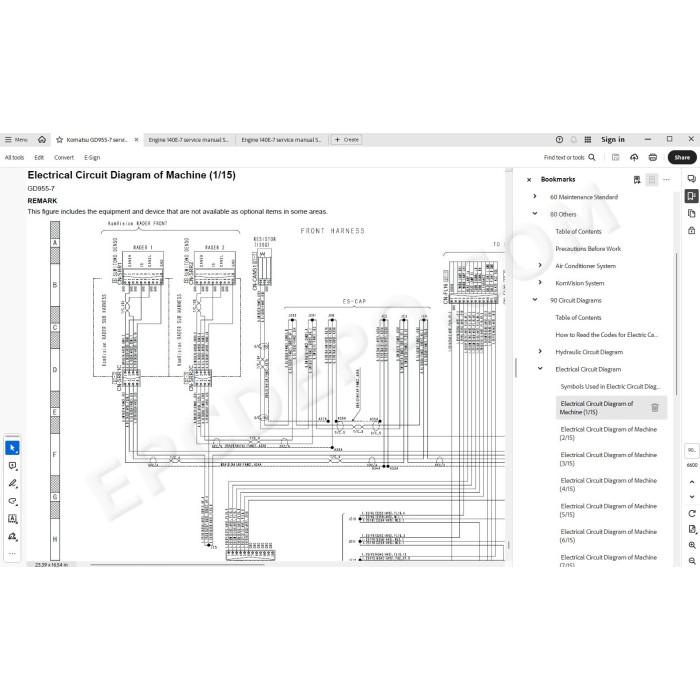
Task: Add new bookmark icon in panel
Action: tap(637, 179)
